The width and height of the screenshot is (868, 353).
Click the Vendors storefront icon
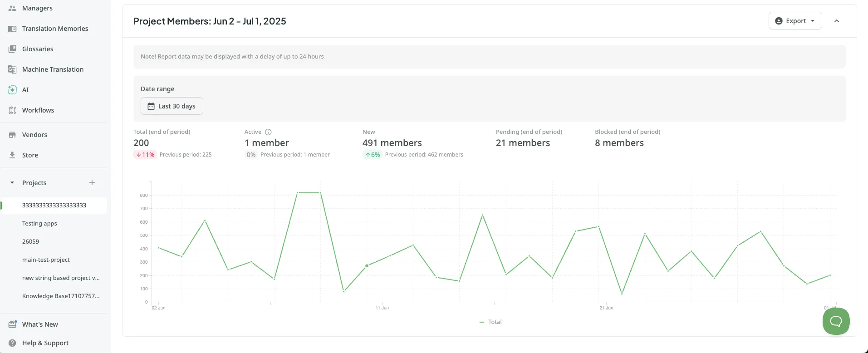[12, 135]
